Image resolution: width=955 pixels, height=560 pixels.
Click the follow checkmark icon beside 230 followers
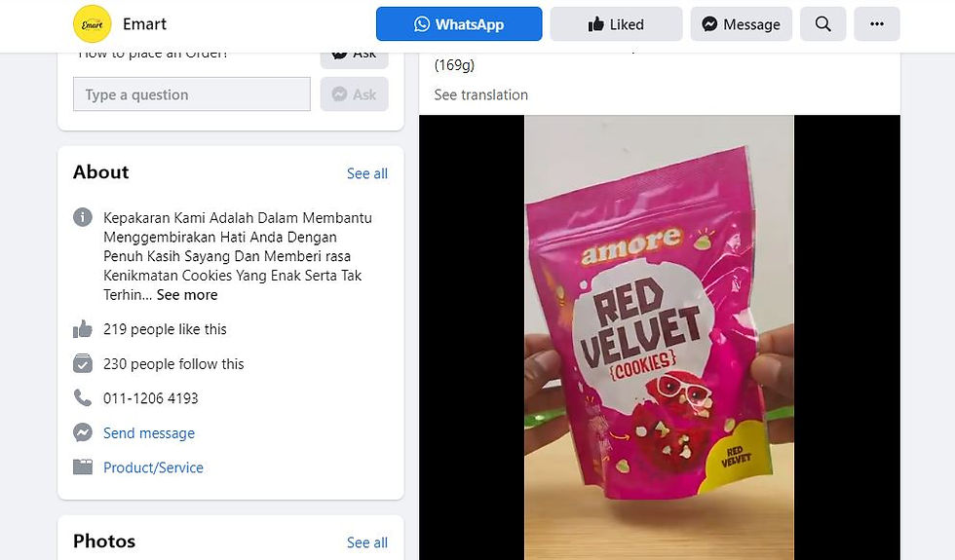[x=83, y=363]
